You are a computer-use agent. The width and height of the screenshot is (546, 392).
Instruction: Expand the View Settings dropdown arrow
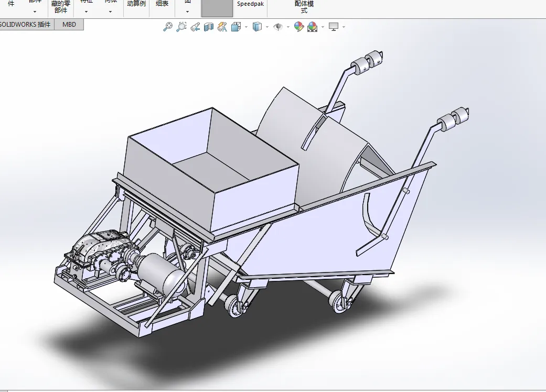[x=344, y=27]
